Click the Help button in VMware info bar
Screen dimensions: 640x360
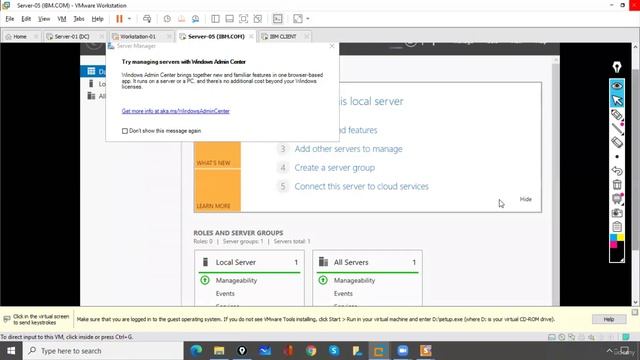point(609,319)
